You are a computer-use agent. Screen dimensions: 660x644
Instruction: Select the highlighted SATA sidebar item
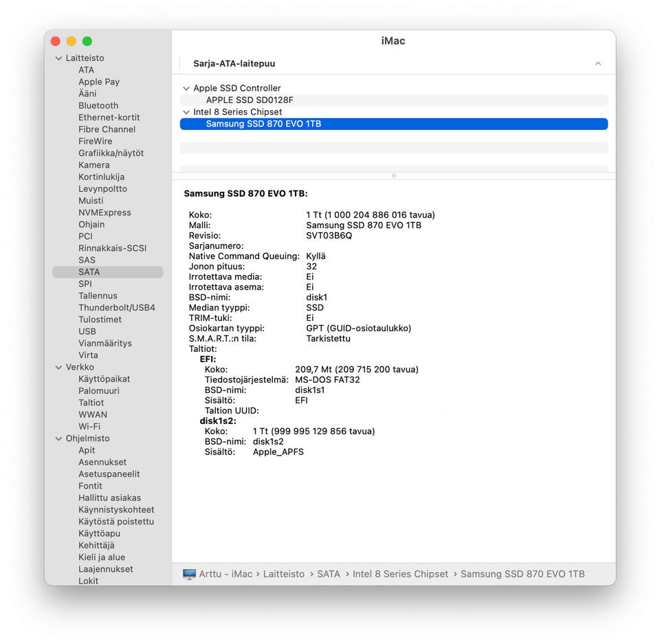click(108, 272)
